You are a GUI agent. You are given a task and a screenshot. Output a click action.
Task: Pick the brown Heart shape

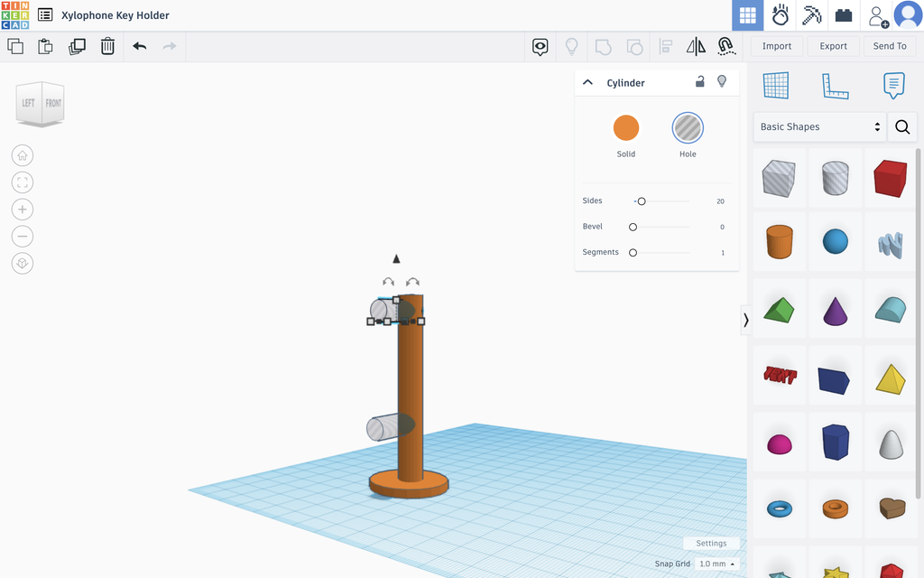tap(892, 508)
